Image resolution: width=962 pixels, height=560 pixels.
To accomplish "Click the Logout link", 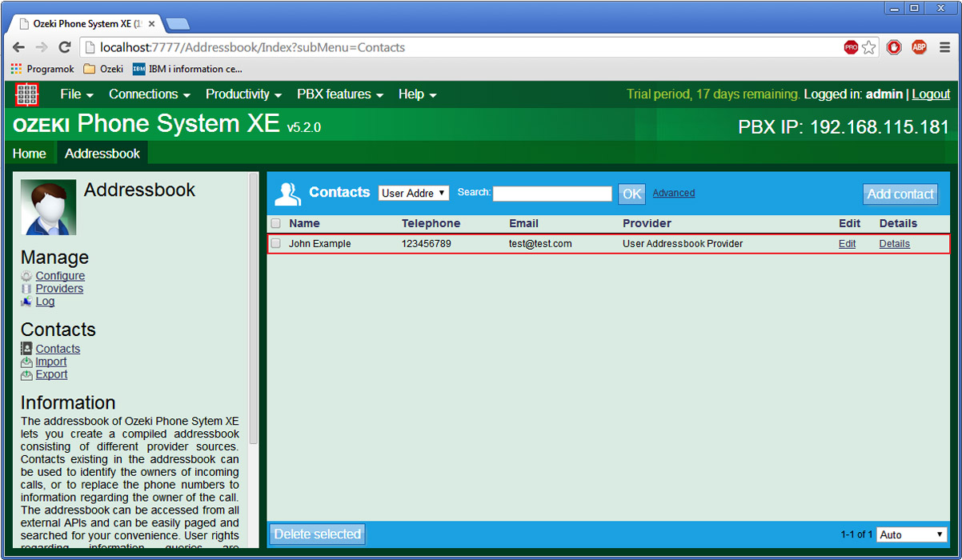I will 931,94.
